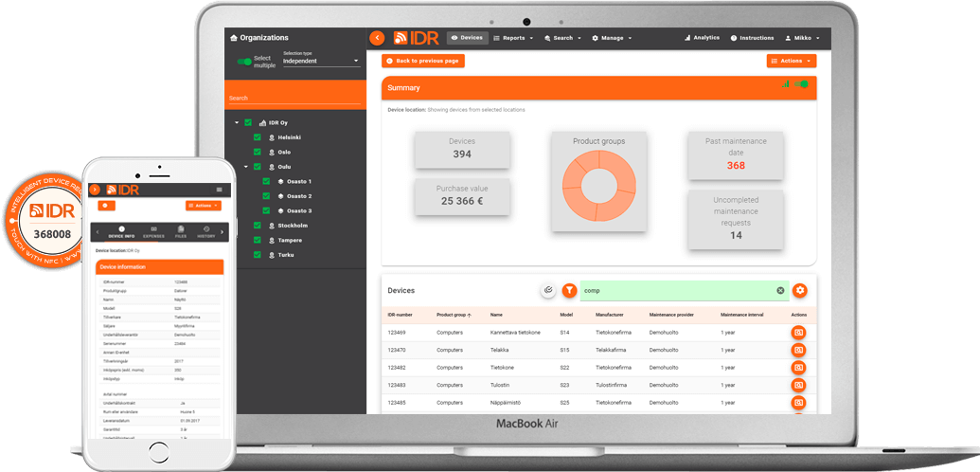The height and width of the screenshot is (472, 980).
Task: Select the Devices menu item
Action: pyautogui.click(x=468, y=38)
